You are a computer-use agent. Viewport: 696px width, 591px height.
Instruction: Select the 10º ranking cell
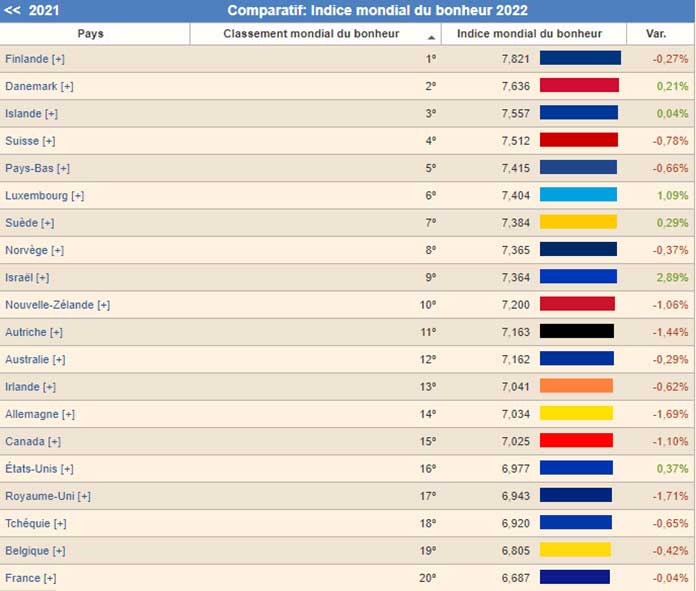click(x=428, y=305)
